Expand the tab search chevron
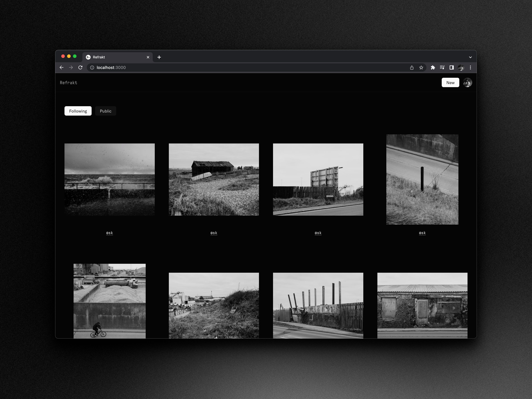Viewport: 532px width, 399px height. [470, 57]
